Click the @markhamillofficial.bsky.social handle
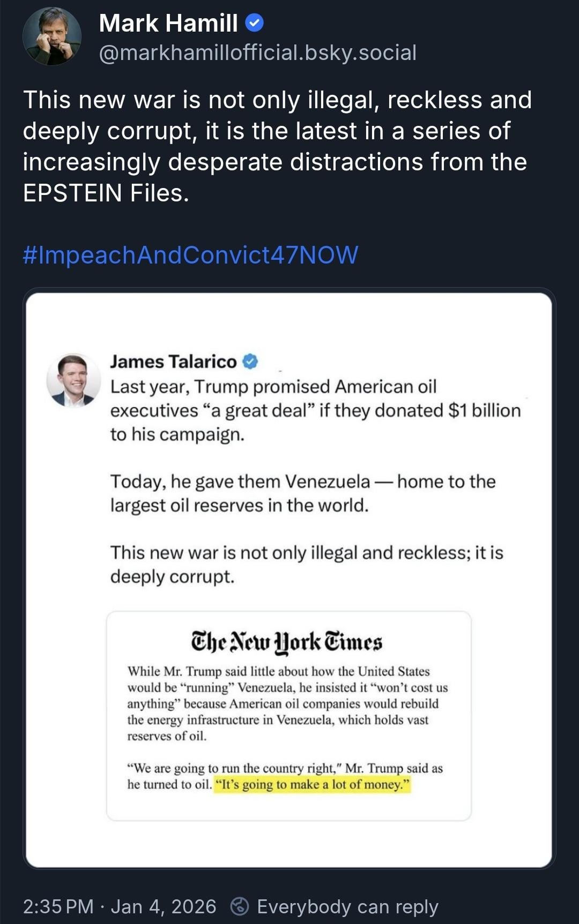 point(258,52)
